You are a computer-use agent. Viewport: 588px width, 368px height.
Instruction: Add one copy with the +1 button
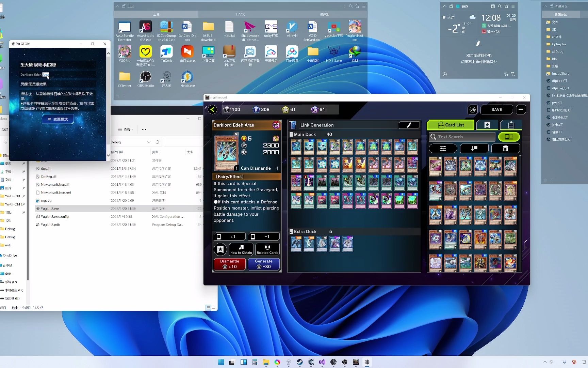[229, 236]
